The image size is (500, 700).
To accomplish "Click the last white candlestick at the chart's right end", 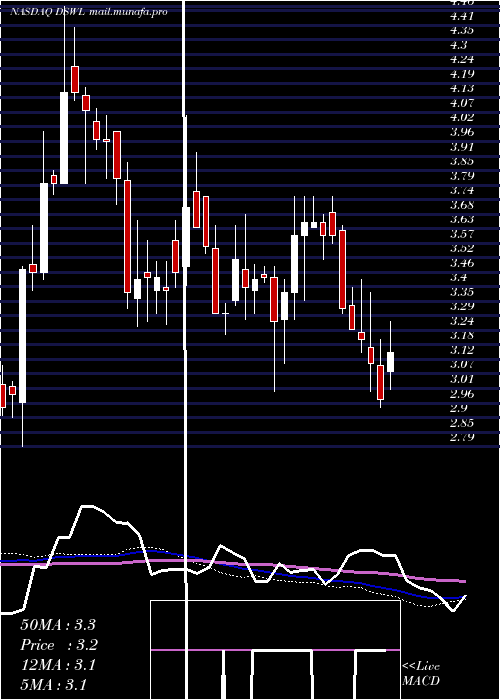I will pyautogui.click(x=391, y=362).
